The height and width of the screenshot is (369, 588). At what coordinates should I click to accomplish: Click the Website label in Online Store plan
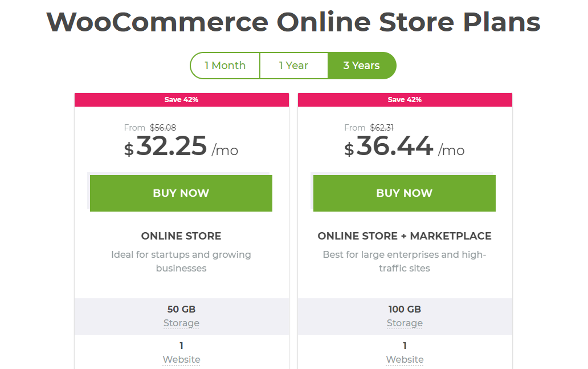[x=181, y=360]
